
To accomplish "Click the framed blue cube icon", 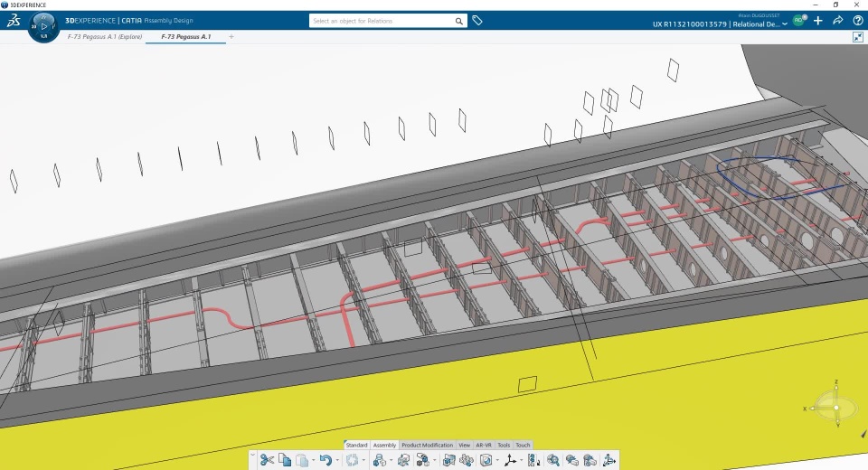I will 449,460.
